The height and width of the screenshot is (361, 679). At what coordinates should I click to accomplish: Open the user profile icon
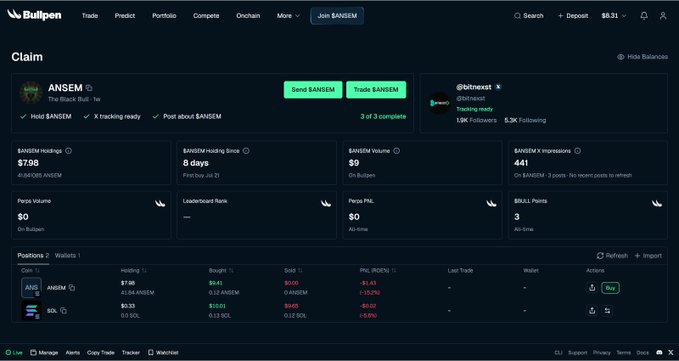(x=663, y=16)
